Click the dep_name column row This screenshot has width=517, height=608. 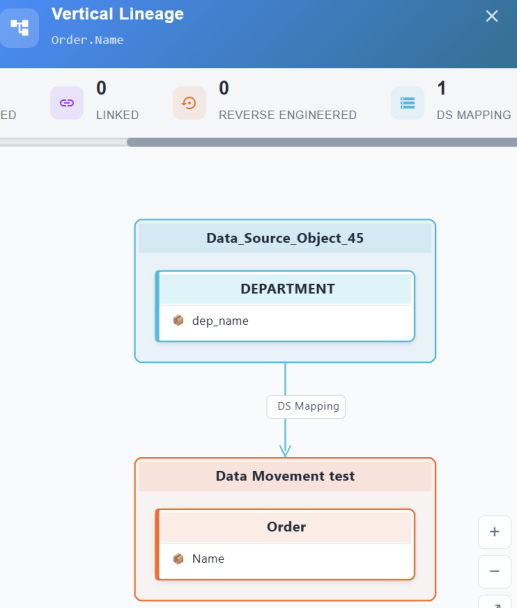(x=285, y=321)
